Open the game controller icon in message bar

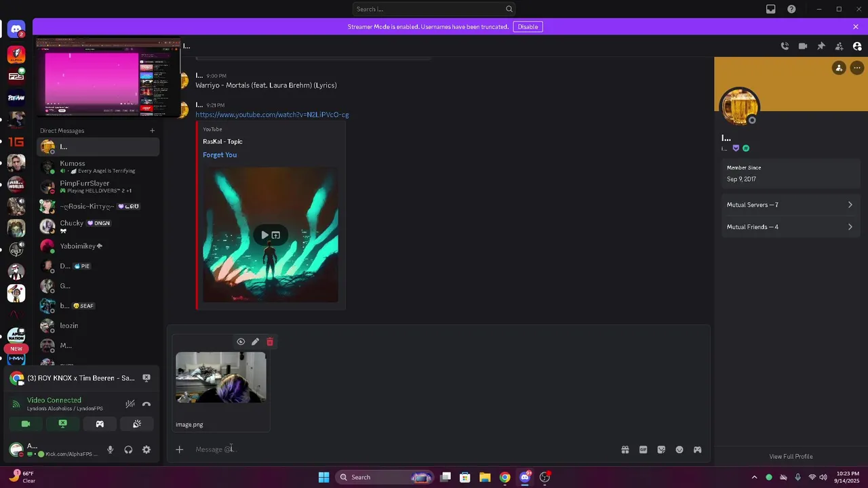(697, 449)
